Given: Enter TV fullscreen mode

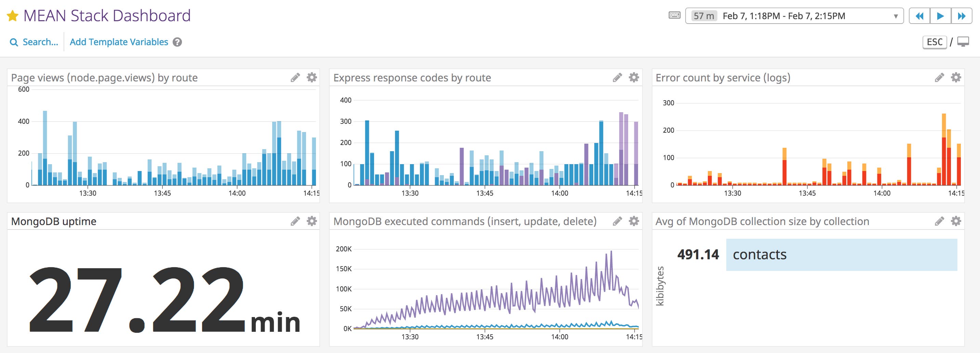Looking at the screenshot, I should coord(964,42).
